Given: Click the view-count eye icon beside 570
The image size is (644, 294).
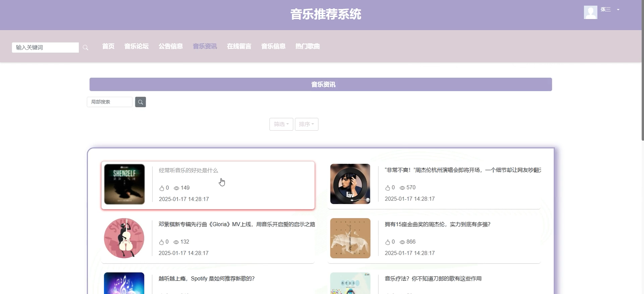Looking at the screenshot, I should tap(402, 188).
